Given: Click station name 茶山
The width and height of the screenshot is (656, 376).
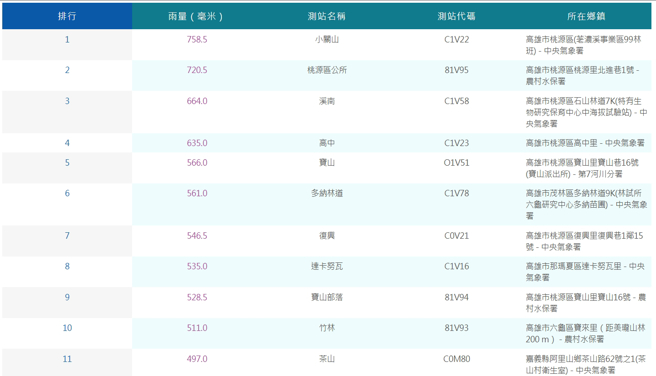Looking at the screenshot, I should coord(327,358).
